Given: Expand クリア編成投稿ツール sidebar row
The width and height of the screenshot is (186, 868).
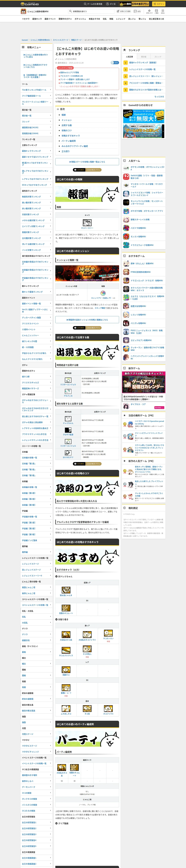Looking at the screenshot, I should point(37,96).
